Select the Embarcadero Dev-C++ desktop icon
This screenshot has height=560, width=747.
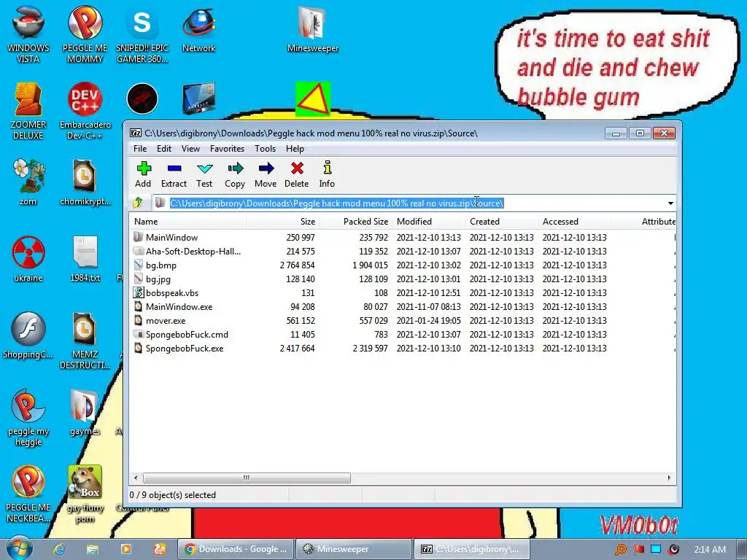coord(85,111)
